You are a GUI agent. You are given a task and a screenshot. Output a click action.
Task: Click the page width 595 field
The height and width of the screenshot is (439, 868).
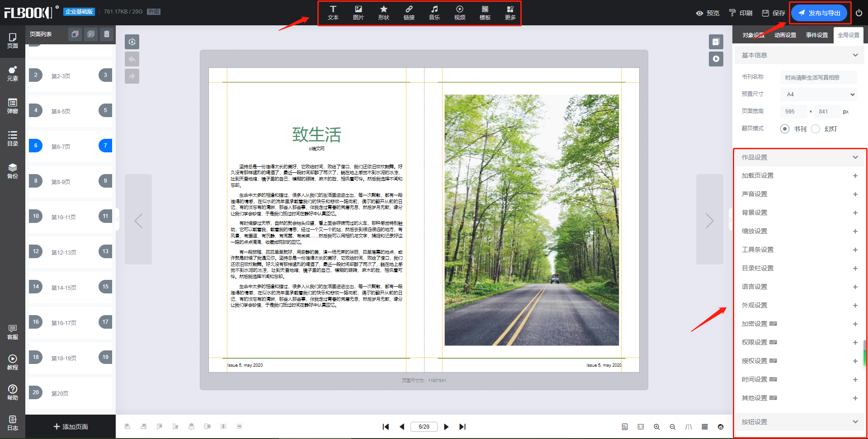pyautogui.click(x=794, y=111)
